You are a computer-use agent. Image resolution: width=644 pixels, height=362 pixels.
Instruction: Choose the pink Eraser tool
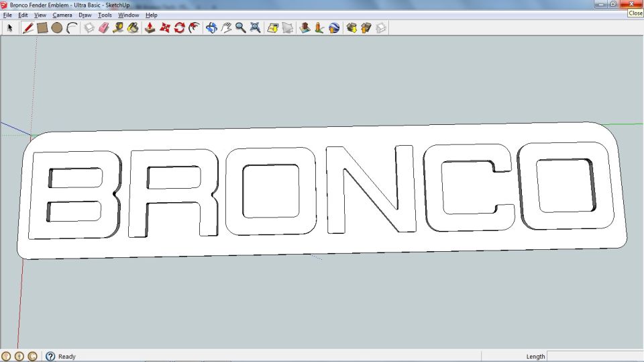point(104,28)
